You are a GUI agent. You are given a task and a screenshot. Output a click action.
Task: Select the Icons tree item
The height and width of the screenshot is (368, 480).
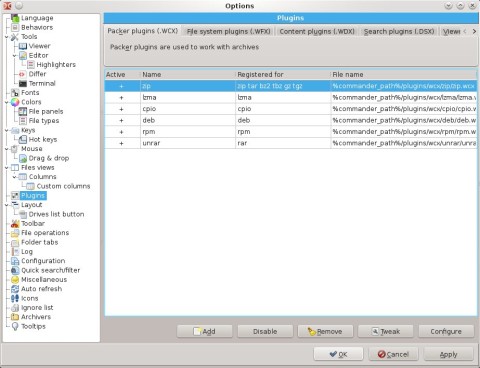click(30, 298)
